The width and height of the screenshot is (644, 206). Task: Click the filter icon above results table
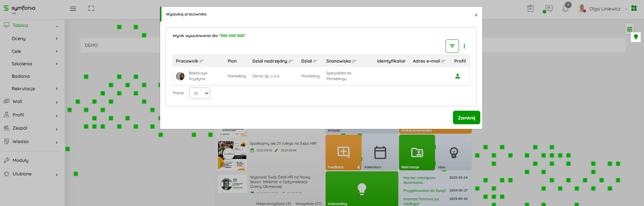[452, 46]
